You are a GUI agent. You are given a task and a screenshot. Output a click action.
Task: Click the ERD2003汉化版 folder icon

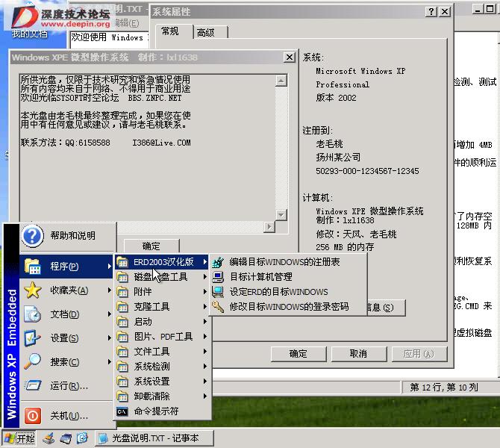122,262
